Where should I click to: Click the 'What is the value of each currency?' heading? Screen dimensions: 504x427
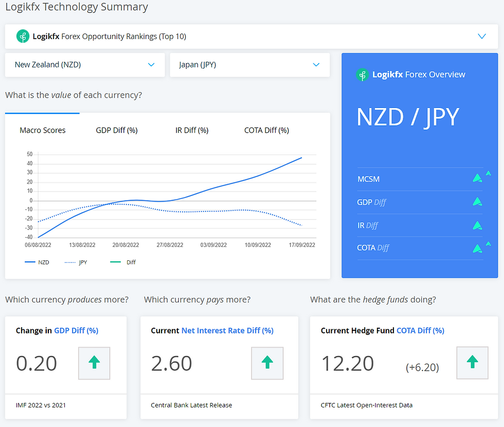[74, 95]
